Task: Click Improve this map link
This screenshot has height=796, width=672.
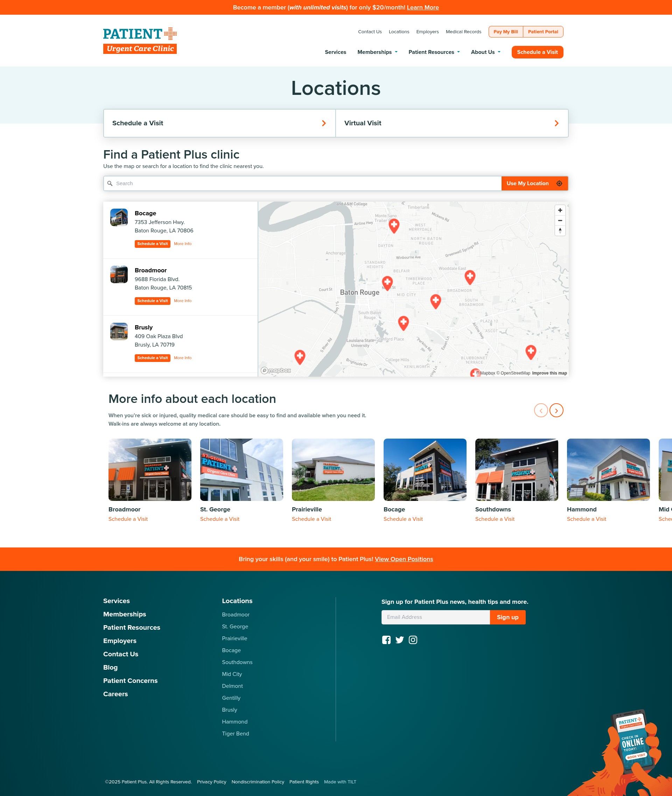Action: point(549,373)
